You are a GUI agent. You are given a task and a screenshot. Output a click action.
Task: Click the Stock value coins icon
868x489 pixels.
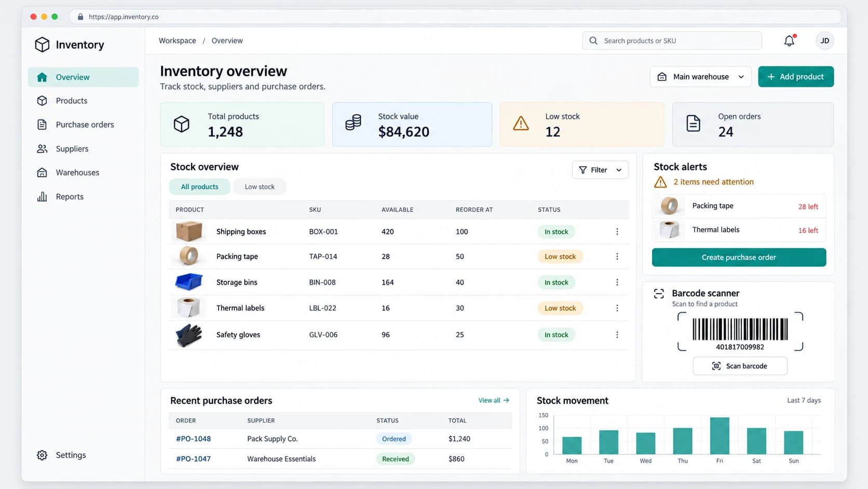(353, 123)
